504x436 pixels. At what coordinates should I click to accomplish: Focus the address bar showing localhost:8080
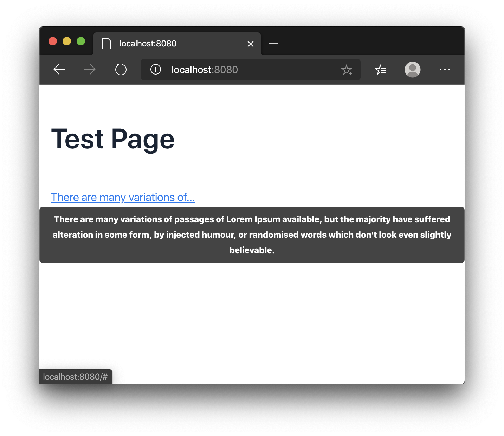coord(250,70)
